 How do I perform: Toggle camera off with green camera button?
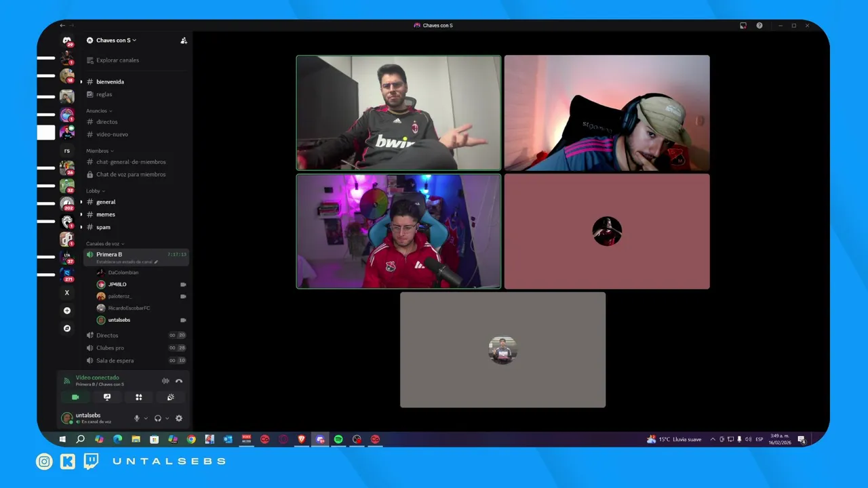(75, 397)
